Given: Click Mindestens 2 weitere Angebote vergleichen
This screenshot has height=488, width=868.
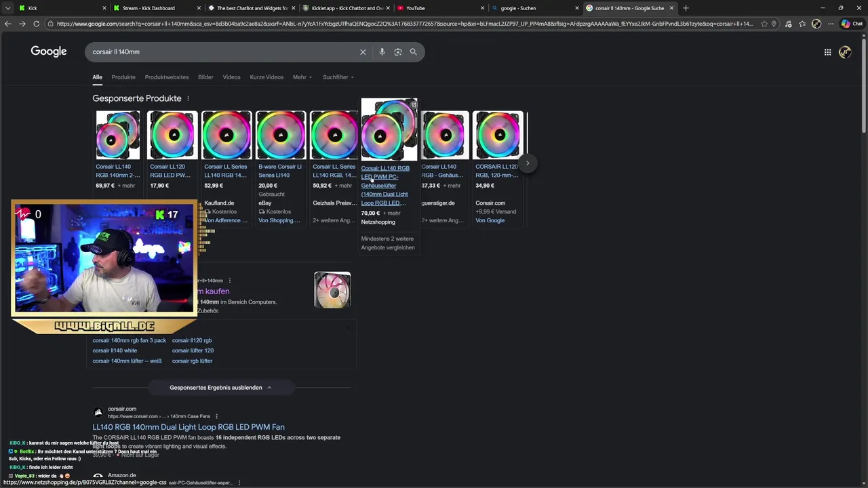Looking at the screenshot, I should [x=388, y=243].
